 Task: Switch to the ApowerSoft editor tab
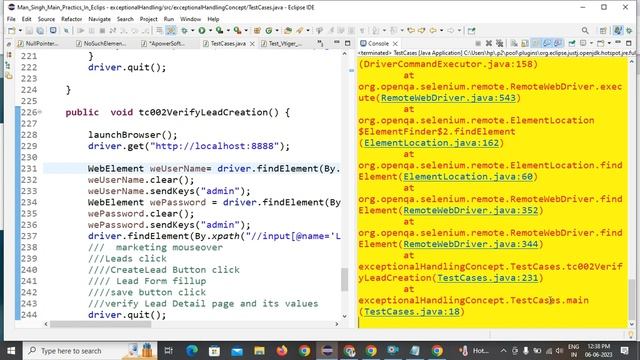(163, 43)
